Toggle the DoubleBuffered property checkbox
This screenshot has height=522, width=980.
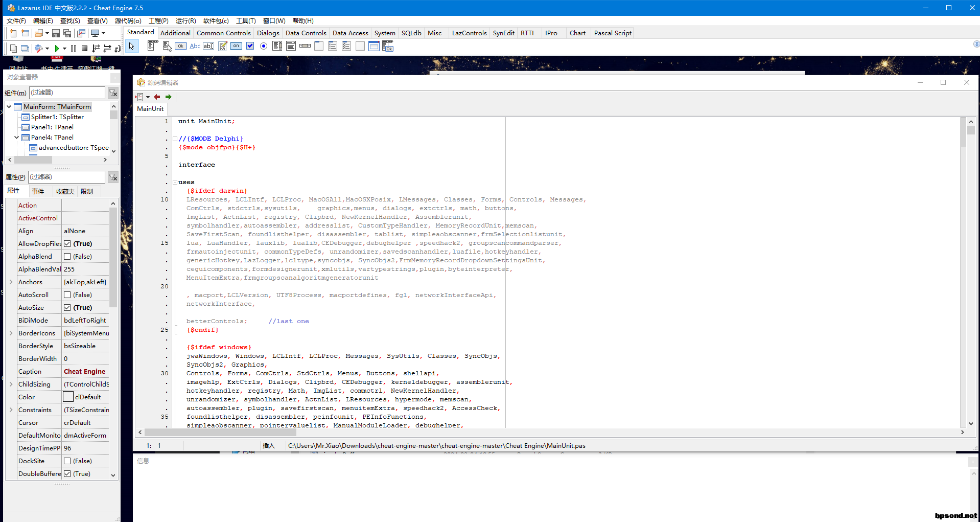tap(67, 474)
